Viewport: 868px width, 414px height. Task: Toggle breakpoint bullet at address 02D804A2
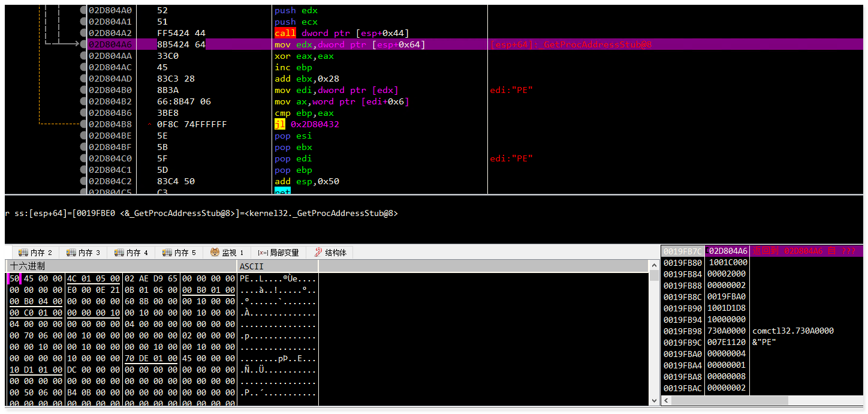click(83, 33)
